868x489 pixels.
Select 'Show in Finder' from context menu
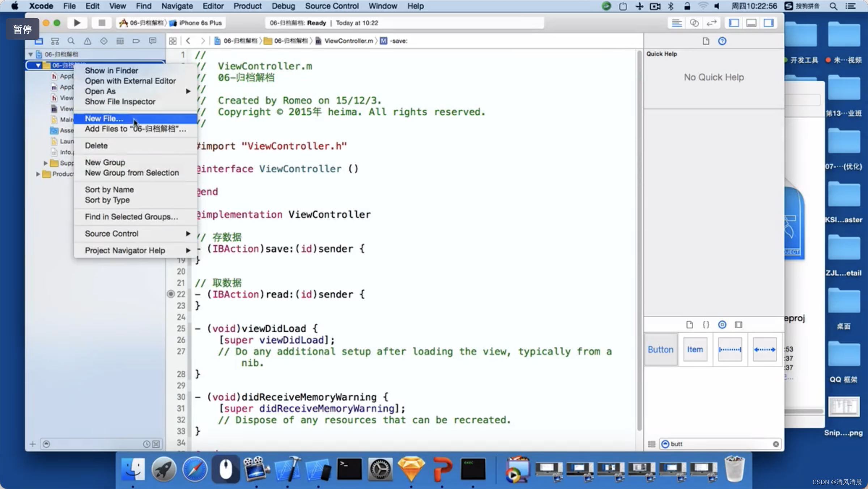[x=111, y=71]
